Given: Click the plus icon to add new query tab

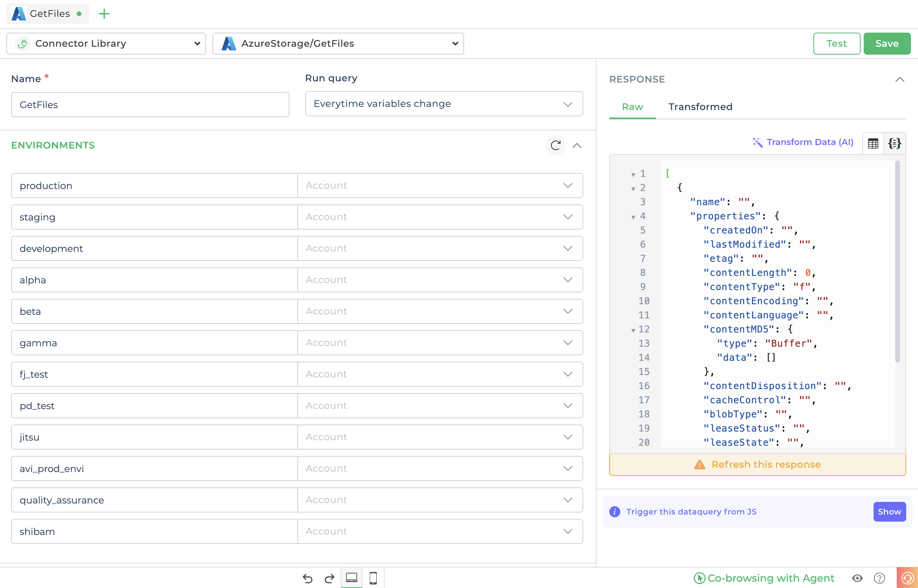Looking at the screenshot, I should (104, 14).
